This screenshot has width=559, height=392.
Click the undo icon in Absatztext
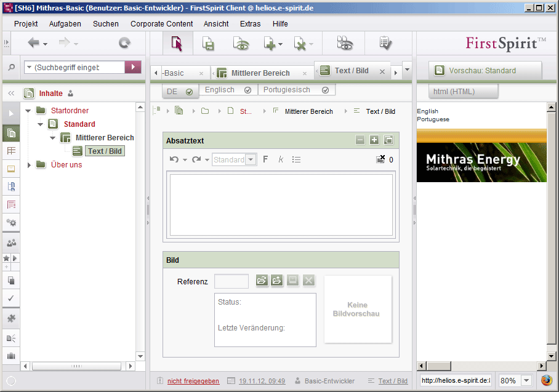[174, 159]
